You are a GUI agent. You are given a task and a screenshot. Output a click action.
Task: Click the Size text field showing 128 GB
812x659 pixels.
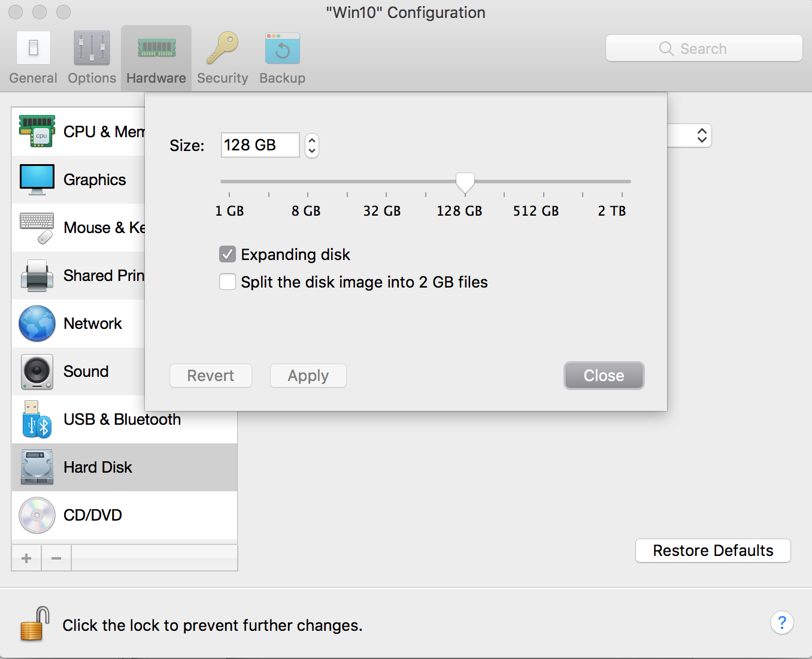[x=260, y=145]
